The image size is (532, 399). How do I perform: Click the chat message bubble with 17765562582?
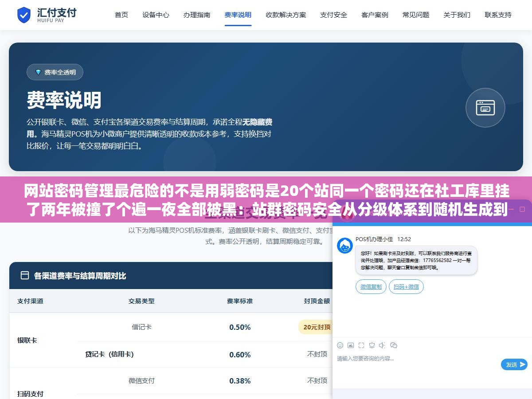[416, 260]
